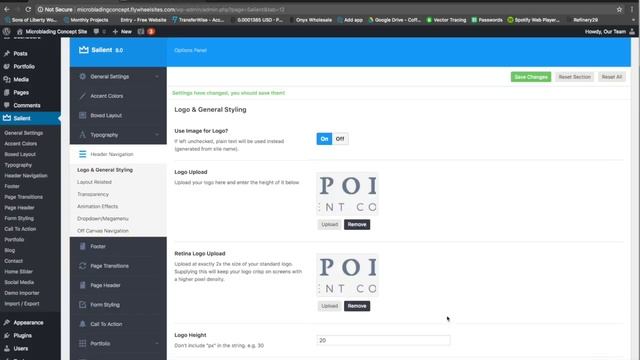Expand the General Settings chevron
Viewport: 640px width, 360px height.
click(x=157, y=76)
